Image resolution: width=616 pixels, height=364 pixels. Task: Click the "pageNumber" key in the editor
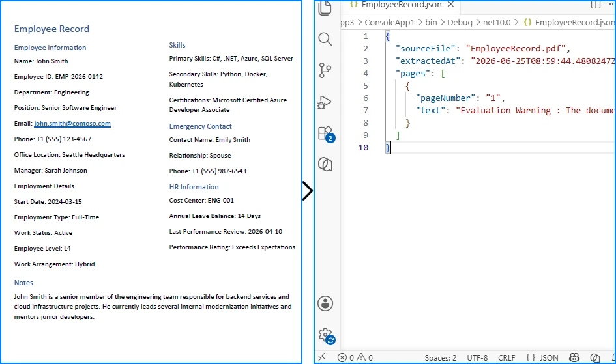click(445, 98)
